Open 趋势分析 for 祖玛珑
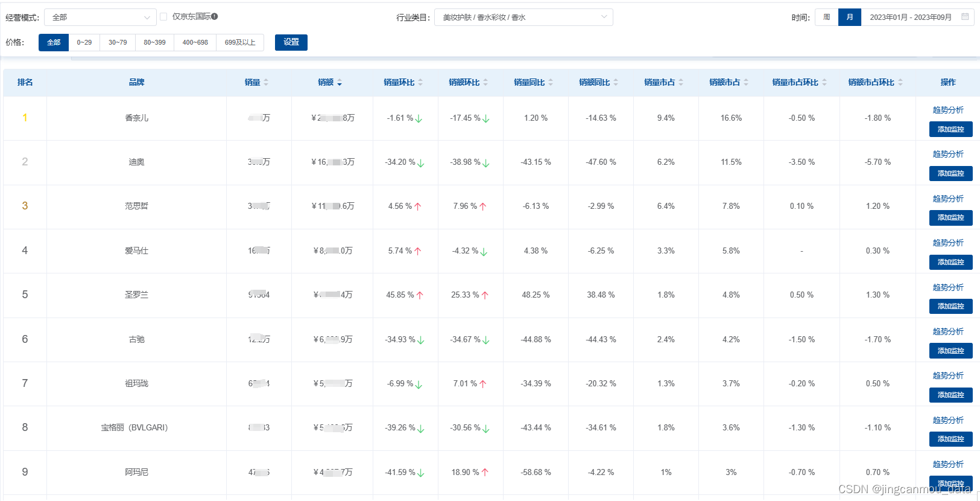 [948, 375]
